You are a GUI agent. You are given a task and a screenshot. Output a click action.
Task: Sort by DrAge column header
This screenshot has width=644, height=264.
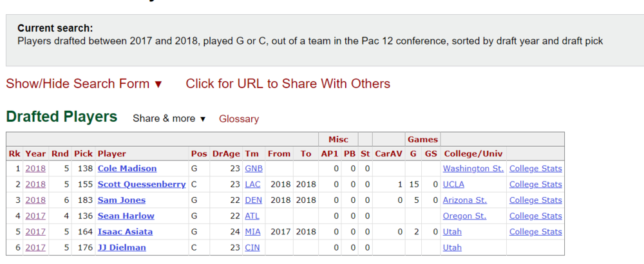click(x=226, y=153)
